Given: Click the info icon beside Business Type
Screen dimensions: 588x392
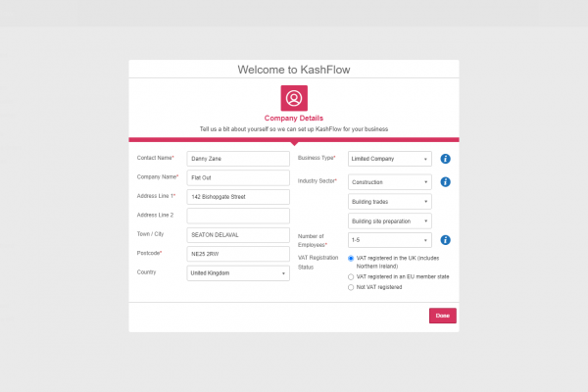Looking at the screenshot, I should (445, 159).
